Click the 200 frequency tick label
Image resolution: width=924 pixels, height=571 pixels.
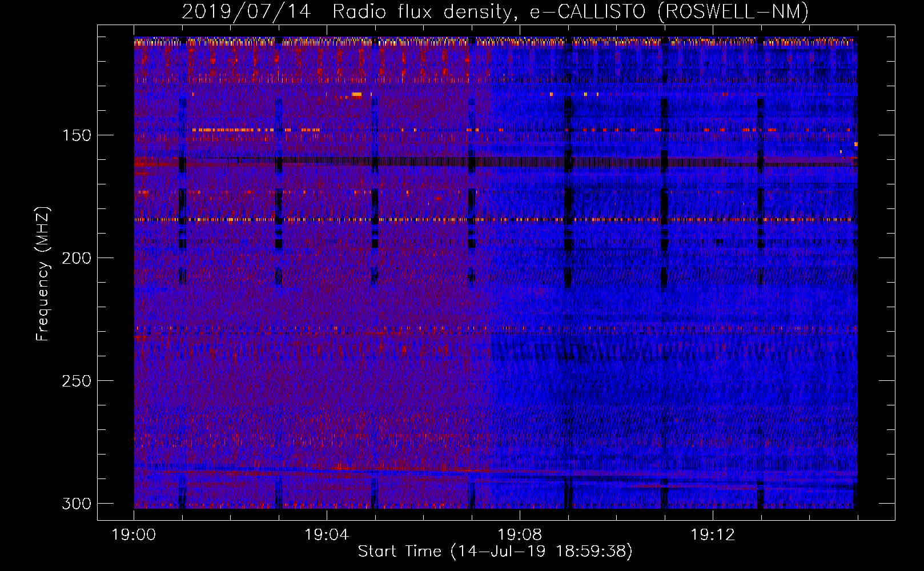[x=77, y=258]
